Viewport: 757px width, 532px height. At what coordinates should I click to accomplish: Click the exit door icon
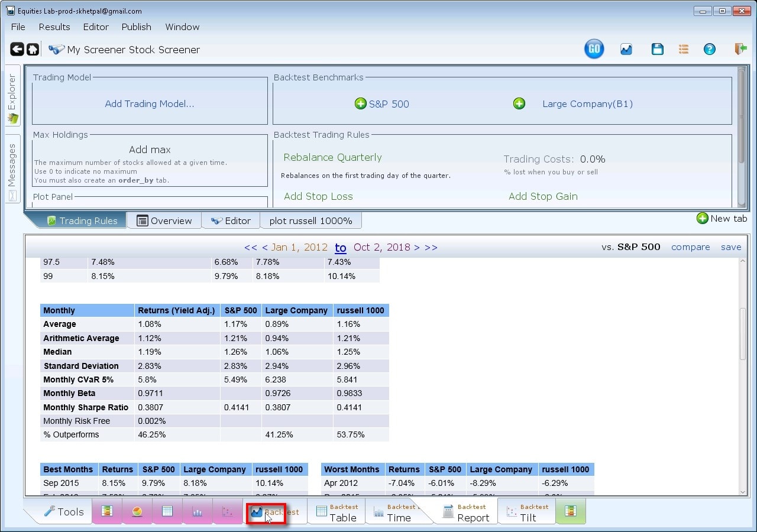click(740, 49)
